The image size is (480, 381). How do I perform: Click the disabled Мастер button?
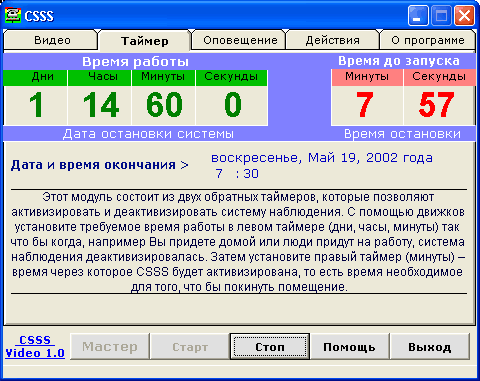(110, 347)
